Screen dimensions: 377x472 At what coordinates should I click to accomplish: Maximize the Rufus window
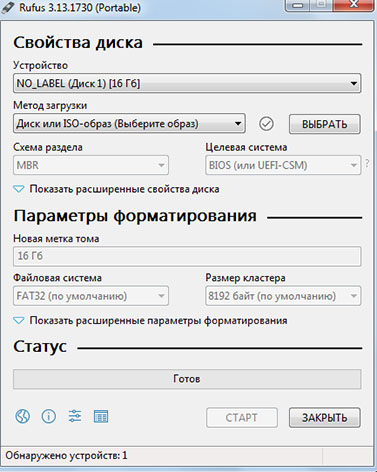click(x=321, y=5)
